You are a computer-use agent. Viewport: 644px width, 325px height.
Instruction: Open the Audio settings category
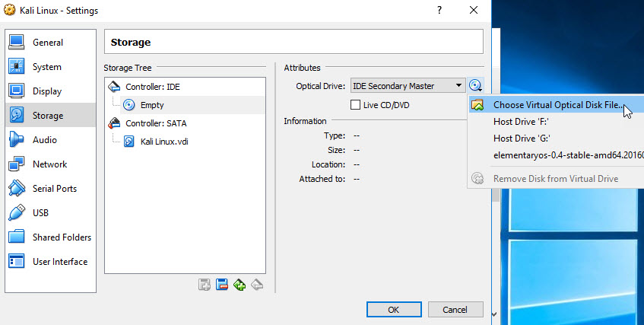click(50, 140)
